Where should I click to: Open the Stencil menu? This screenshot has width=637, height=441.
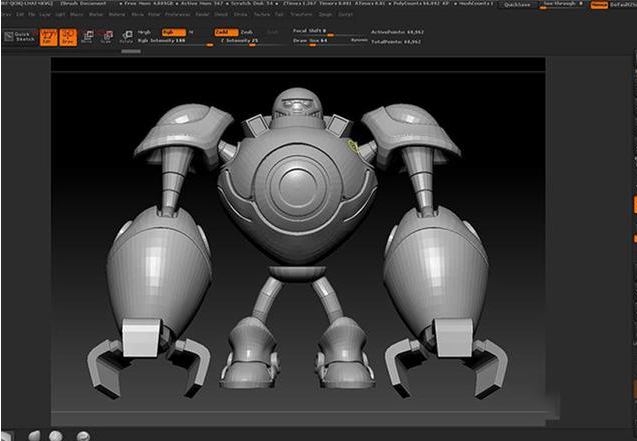tap(221, 14)
